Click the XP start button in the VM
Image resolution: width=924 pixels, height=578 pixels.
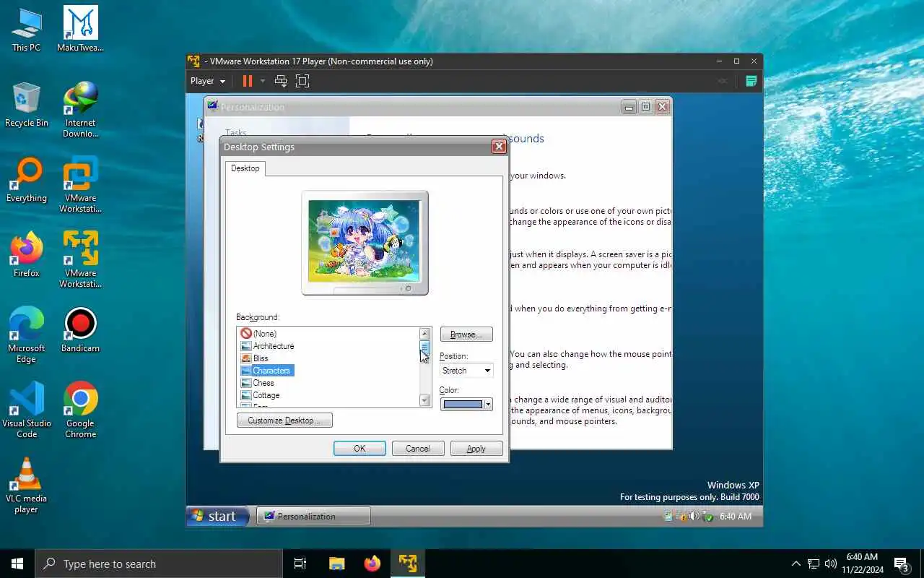coord(217,516)
